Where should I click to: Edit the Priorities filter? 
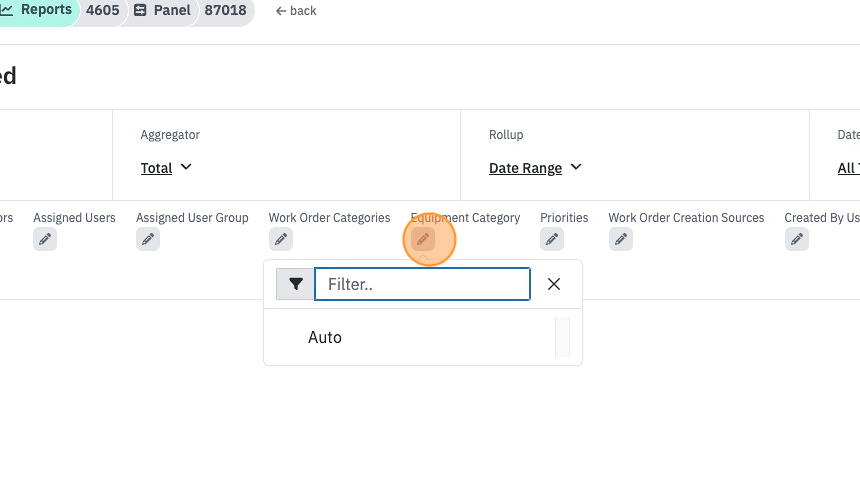(x=552, y=239)
